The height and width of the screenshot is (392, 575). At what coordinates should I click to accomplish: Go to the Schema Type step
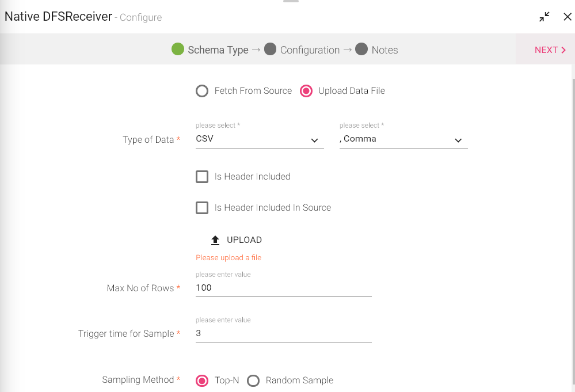(x=218, y=50)
